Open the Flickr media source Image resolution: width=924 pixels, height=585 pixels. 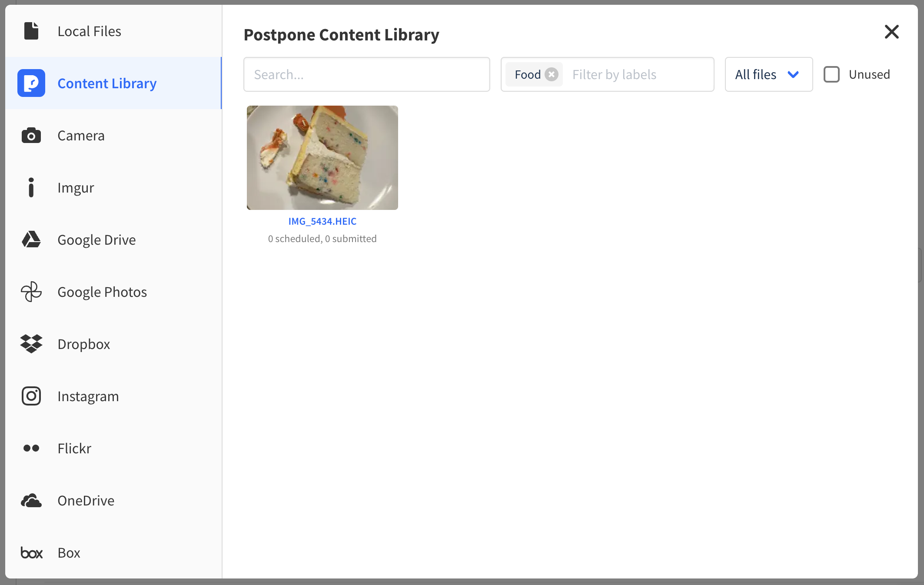click(x=31, y=448)
